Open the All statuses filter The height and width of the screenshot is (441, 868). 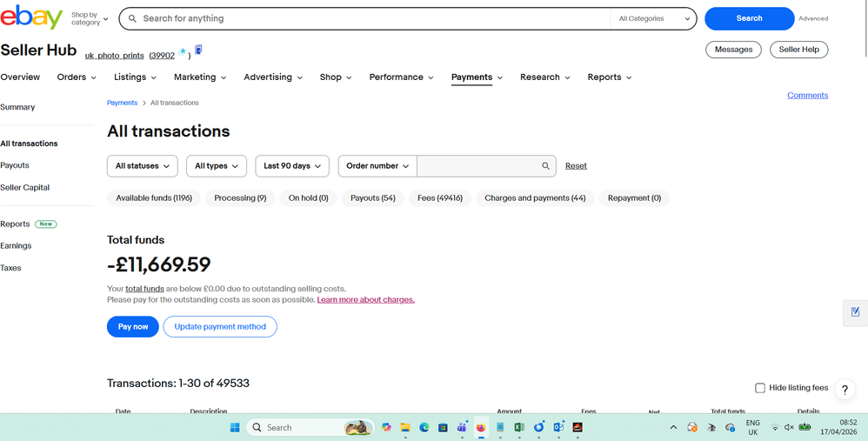pos(143,166)
